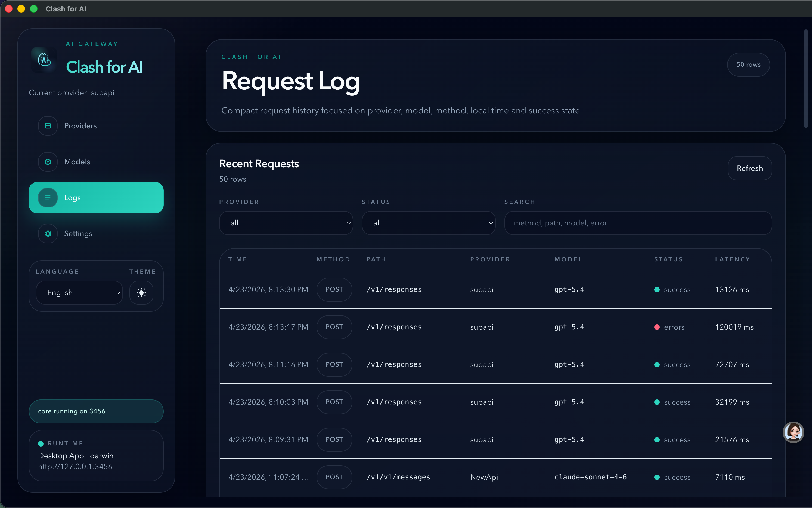The height and width of the screenshot is (508, 812).
Task: Click the core running on 3456 pill
Action: point(96,411)
